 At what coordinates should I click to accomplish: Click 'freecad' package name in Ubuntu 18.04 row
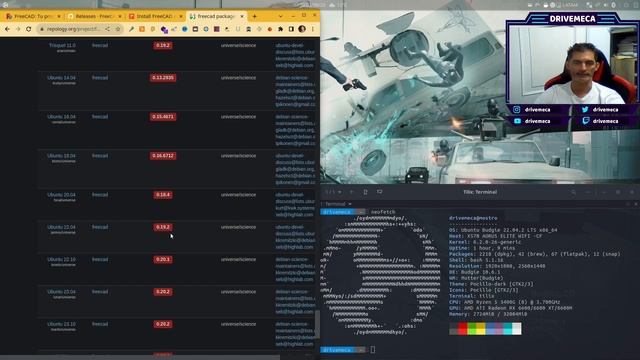[100, 156]
